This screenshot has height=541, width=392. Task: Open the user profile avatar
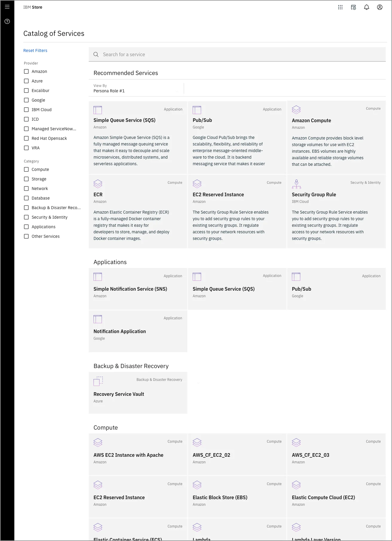click(380, 7)
